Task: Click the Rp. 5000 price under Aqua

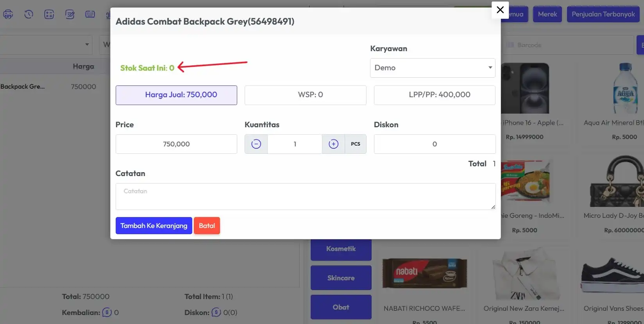Action: click(x=624, y=137)
